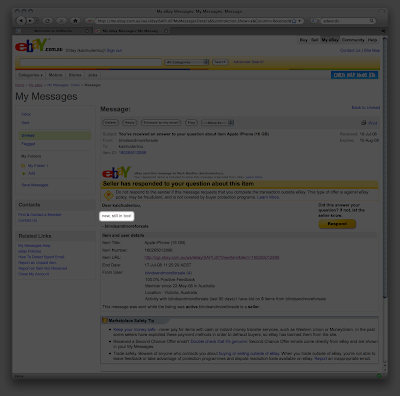Open the Motors navigation item
This screenshot has height=396, width=400.
[x=55, y=75]
